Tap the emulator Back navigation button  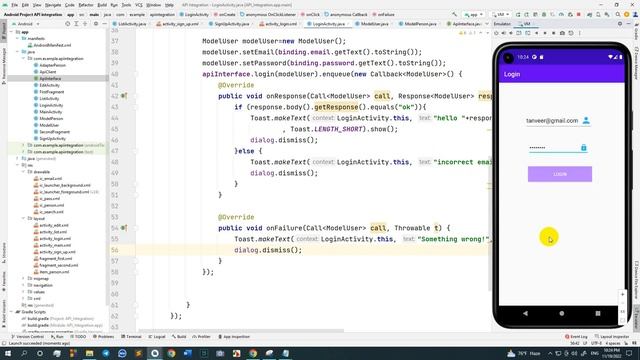coord(525,313)
